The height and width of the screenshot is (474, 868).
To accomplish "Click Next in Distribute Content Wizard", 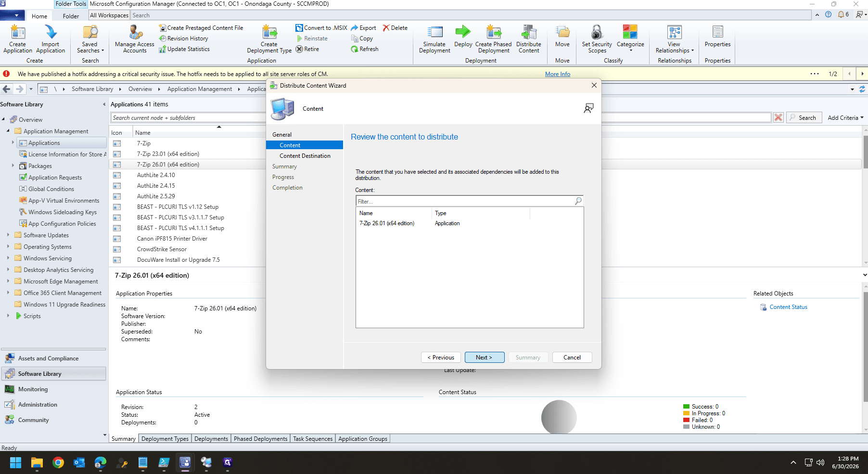I will coord(484,357).
